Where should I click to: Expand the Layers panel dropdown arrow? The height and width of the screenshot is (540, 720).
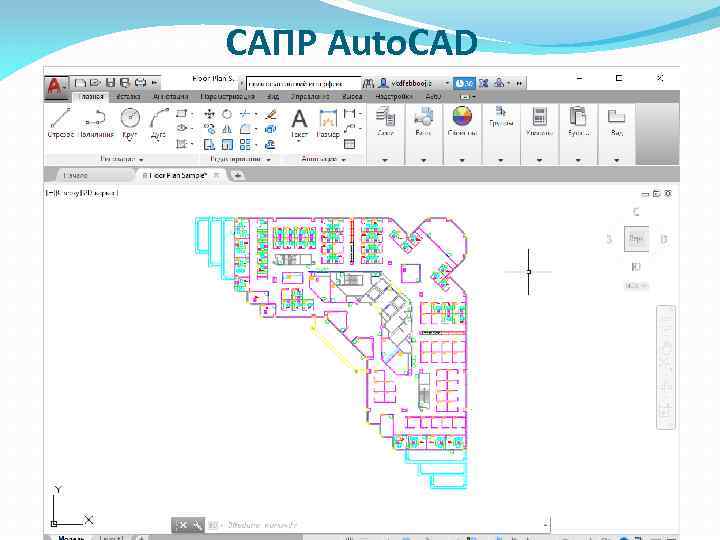point(385,160)
